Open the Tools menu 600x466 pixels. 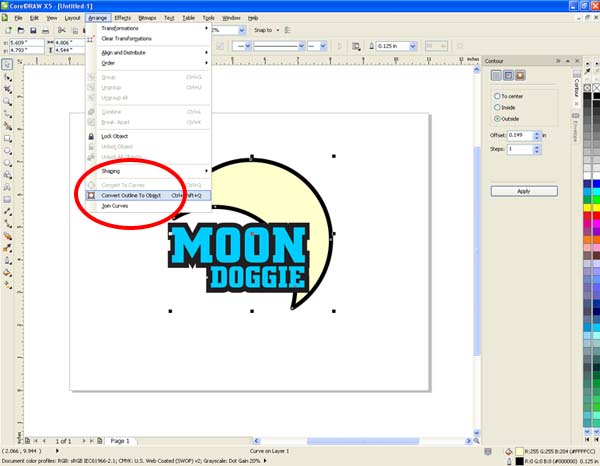209,18
